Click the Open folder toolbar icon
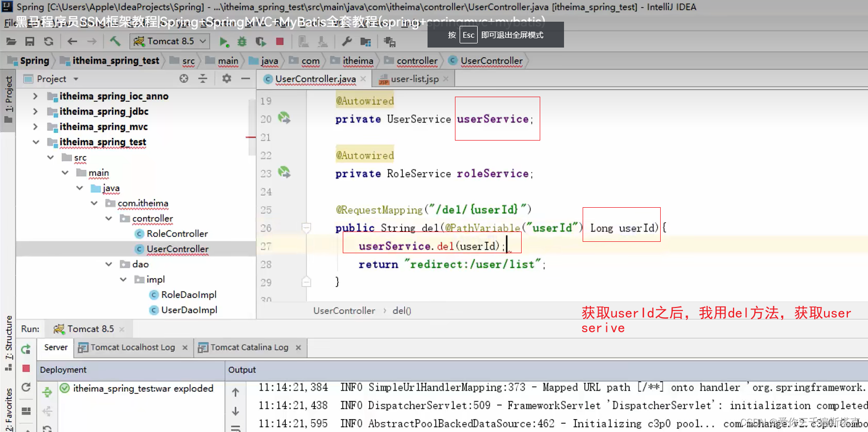Image resolution: width=868 pixels, height=432 pixels. coord(11,41)
